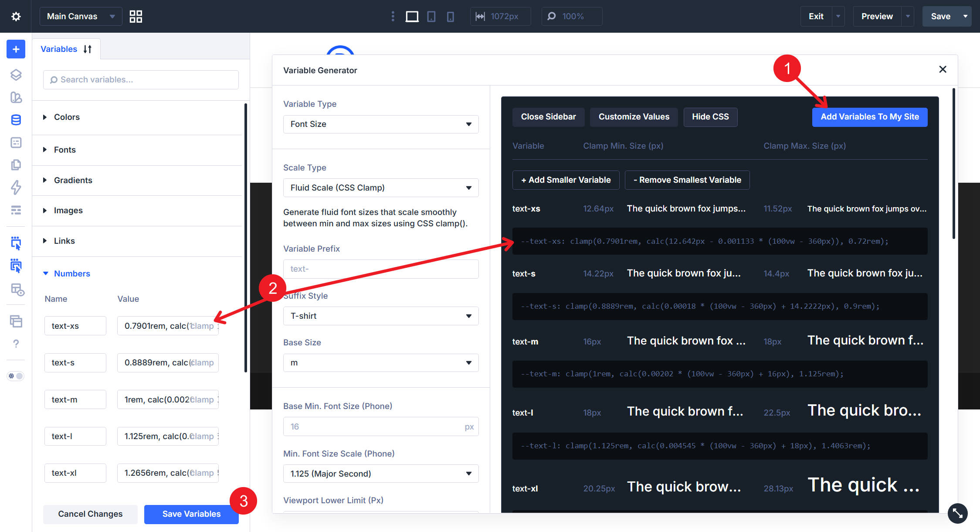
Task: Open the Preview button dropdown arrow
Action: [908, 17]
